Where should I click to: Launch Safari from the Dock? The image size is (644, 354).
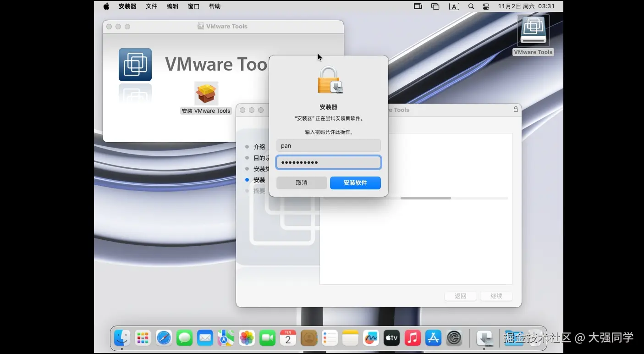point(164,338)
